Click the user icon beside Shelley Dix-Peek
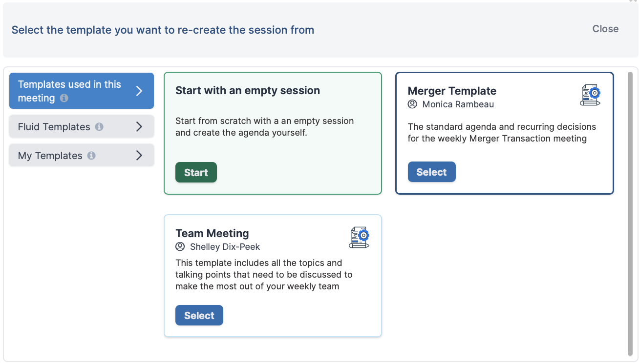Screen dimensions: 639x364 click(180, 247)
